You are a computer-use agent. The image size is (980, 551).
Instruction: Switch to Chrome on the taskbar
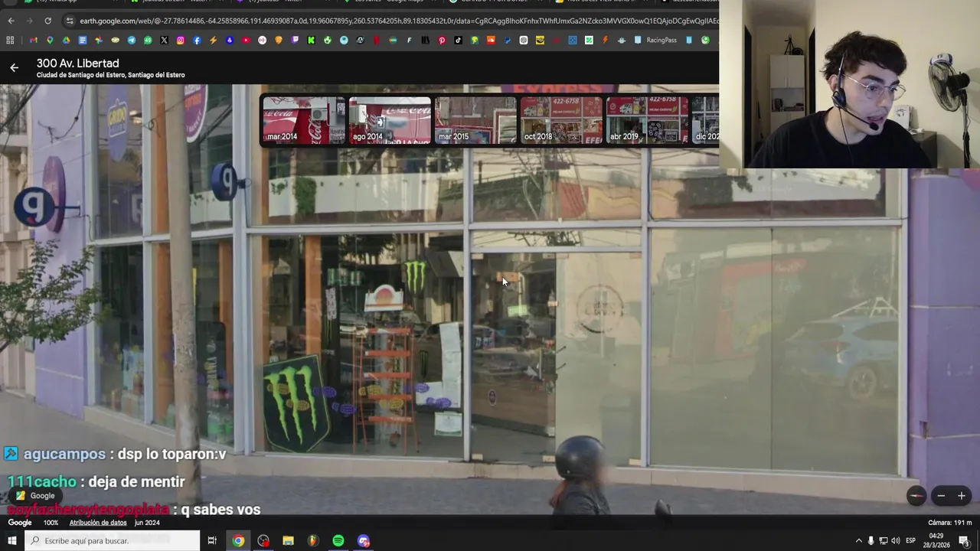(238, 540)
